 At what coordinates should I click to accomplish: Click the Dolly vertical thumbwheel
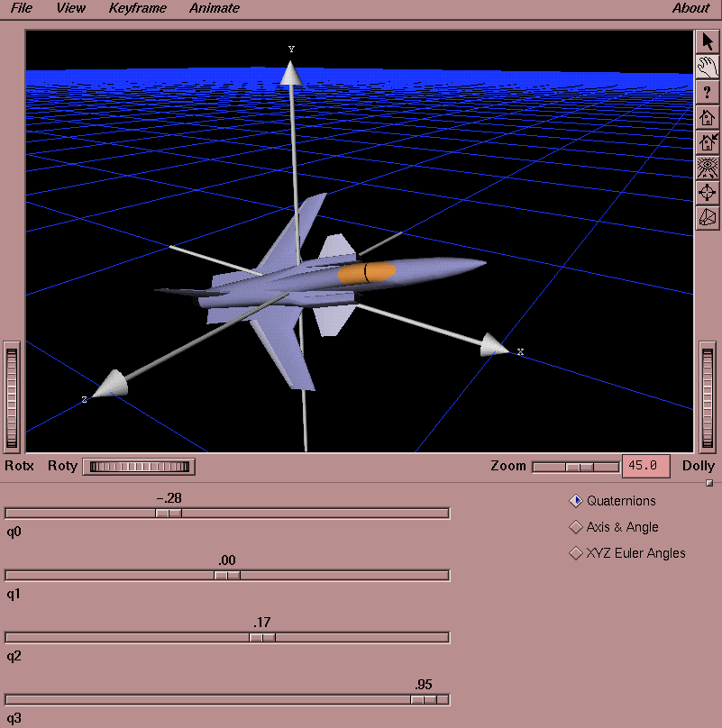coord(708,397)
